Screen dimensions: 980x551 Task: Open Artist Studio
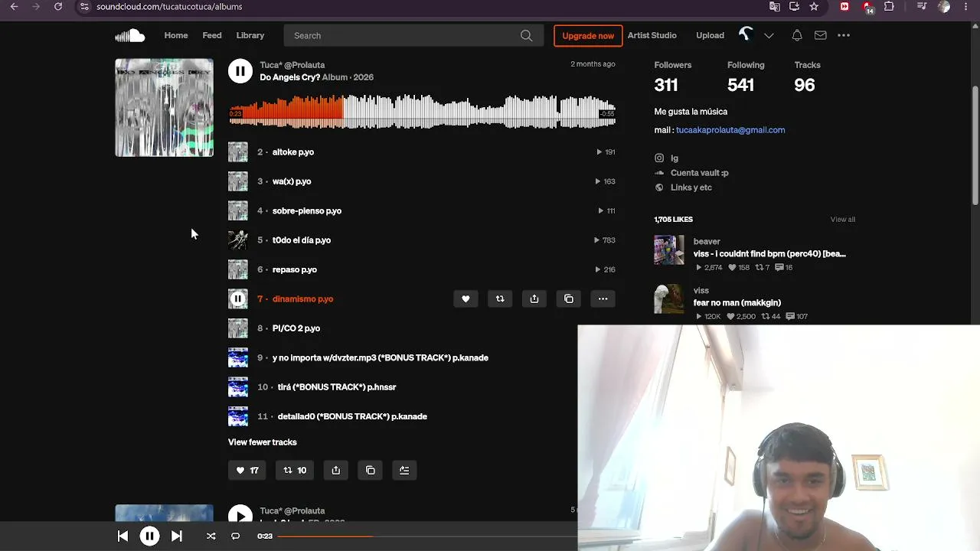pos(652,35)
